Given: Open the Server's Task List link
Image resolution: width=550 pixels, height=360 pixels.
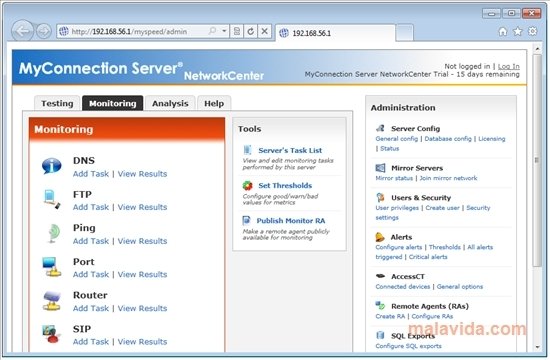Looking at the screenshot, I should pyautogui.click(x=290, y=150).
